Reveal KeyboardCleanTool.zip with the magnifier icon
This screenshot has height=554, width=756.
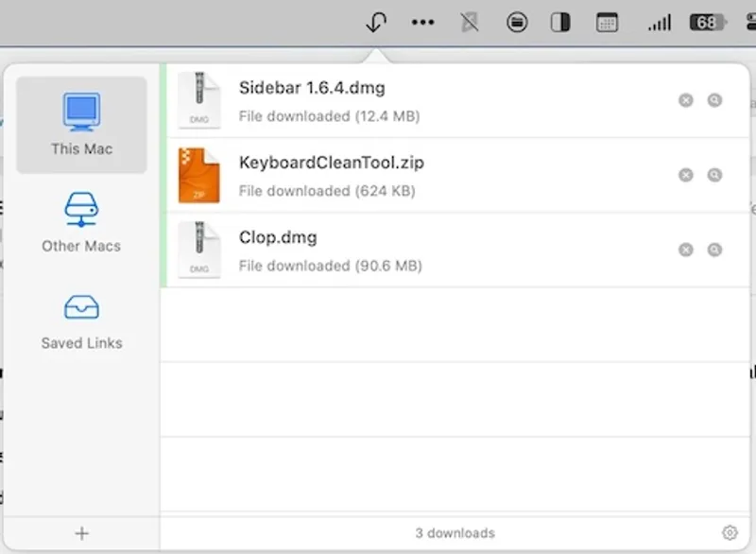coord(714,175)
